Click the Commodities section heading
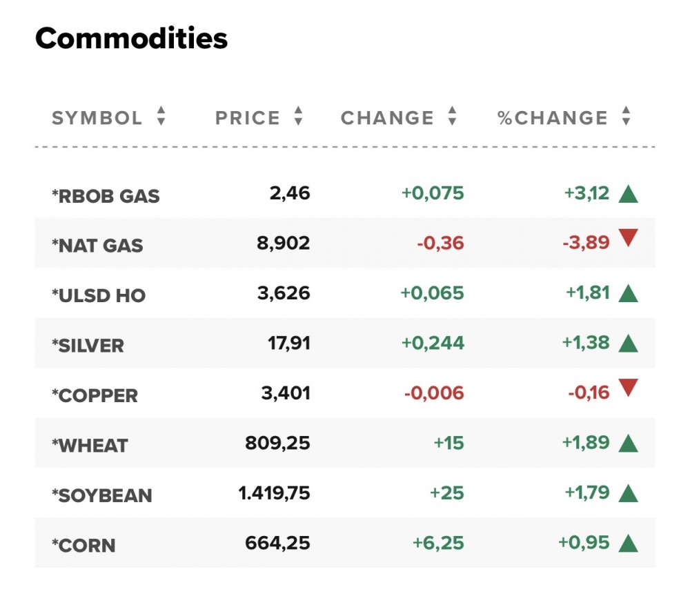 click(131, 39)
